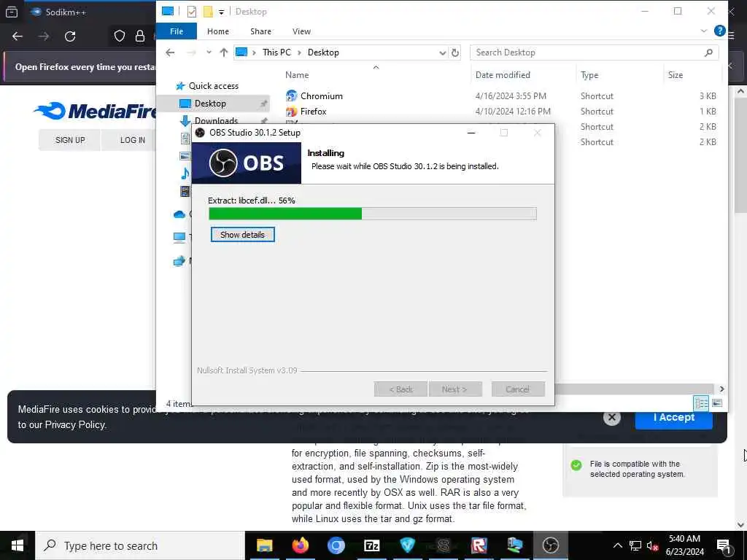Click This PC in the address breadcrumb
The height and width of the screenshot is (560, 747).
click(276, 52)
